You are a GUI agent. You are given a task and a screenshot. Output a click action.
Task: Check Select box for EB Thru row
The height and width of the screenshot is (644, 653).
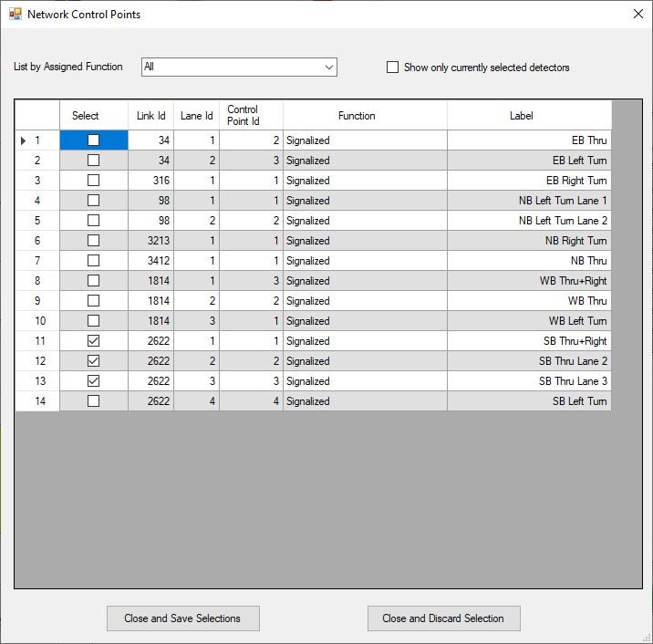[93, 140]
